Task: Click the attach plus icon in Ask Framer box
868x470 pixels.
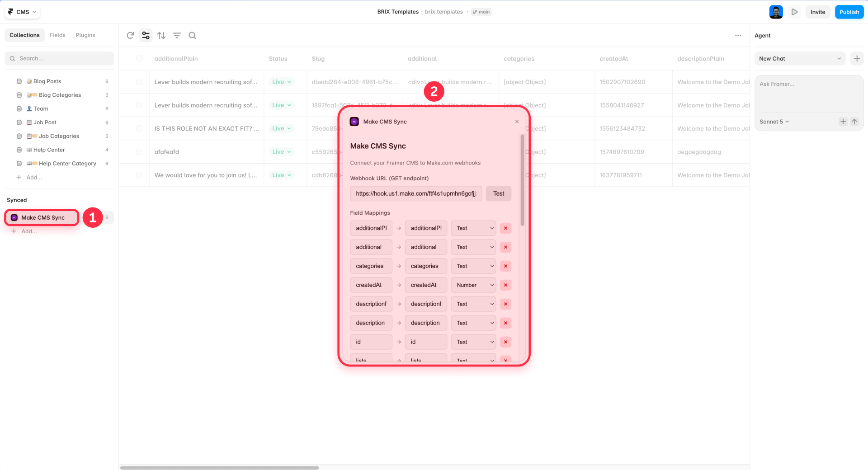Action: tap(843, 122)
